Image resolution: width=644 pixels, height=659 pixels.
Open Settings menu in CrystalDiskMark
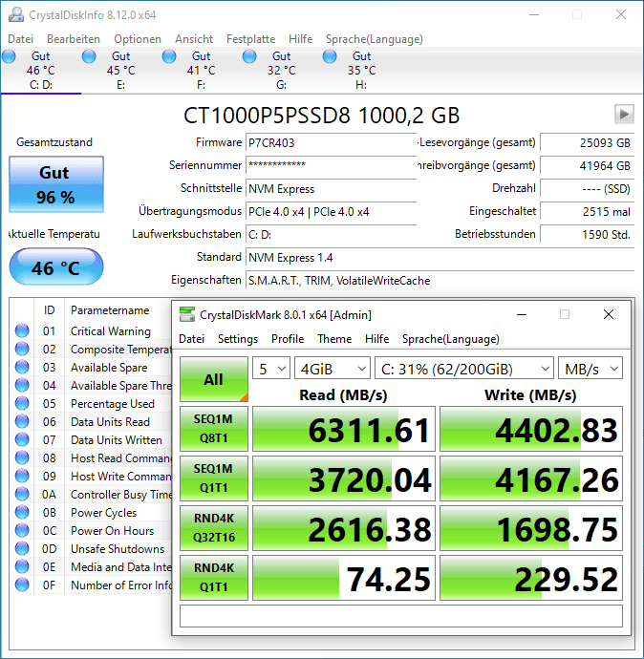point(238,339)
